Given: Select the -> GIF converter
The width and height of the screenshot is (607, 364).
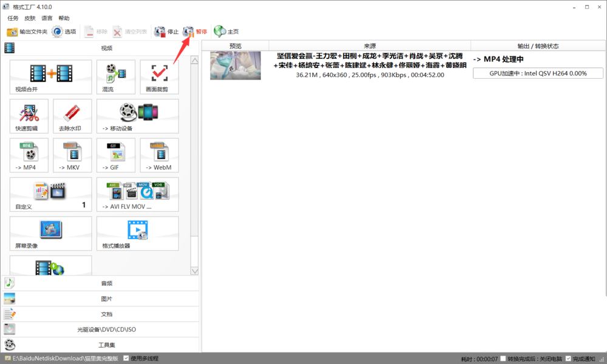Looking at the screenshot, I should click(116, 155).
